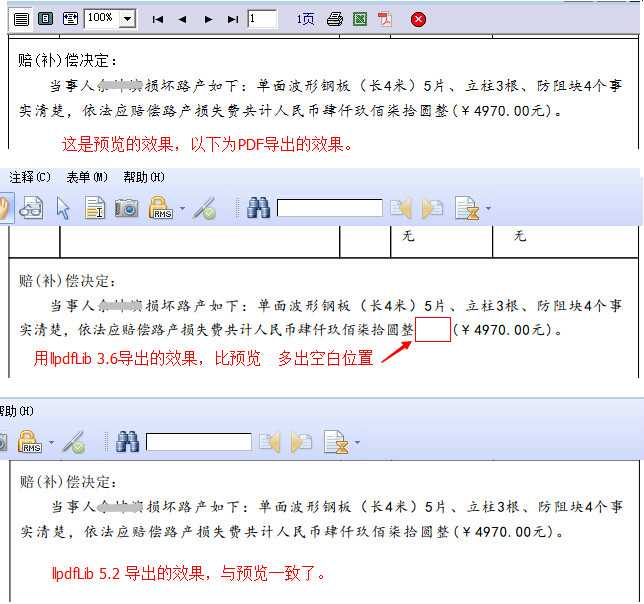Close preview with red X button
This screenshot has height=604, width=644.
click(x=418, y=19)
